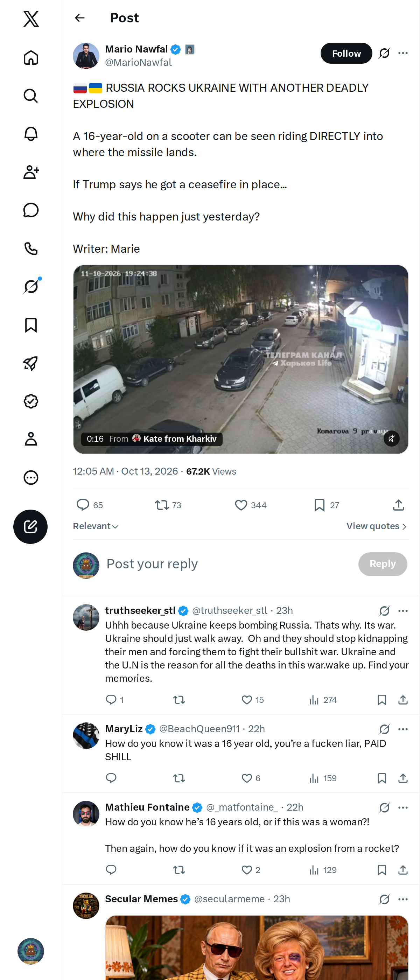Click the Post your reply field

tap(228, 564)
